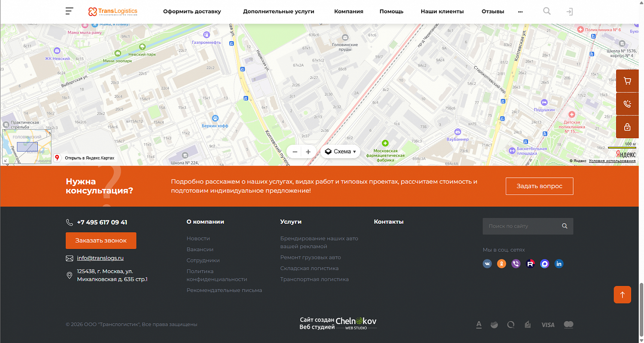Click Условия использования map link

[612, 161]
